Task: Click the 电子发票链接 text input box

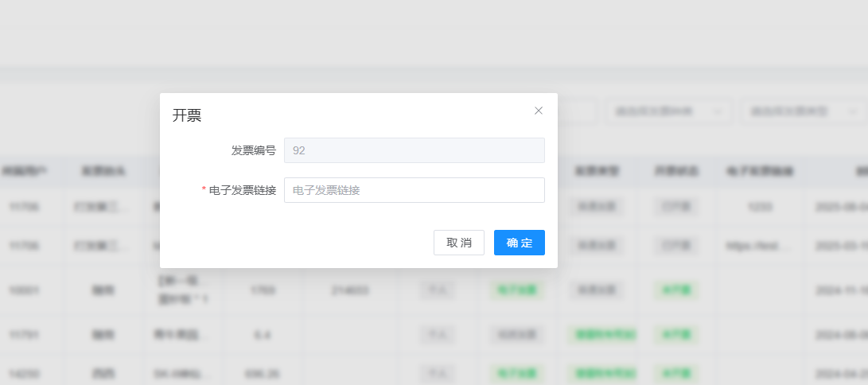Action: click(414, 190)
